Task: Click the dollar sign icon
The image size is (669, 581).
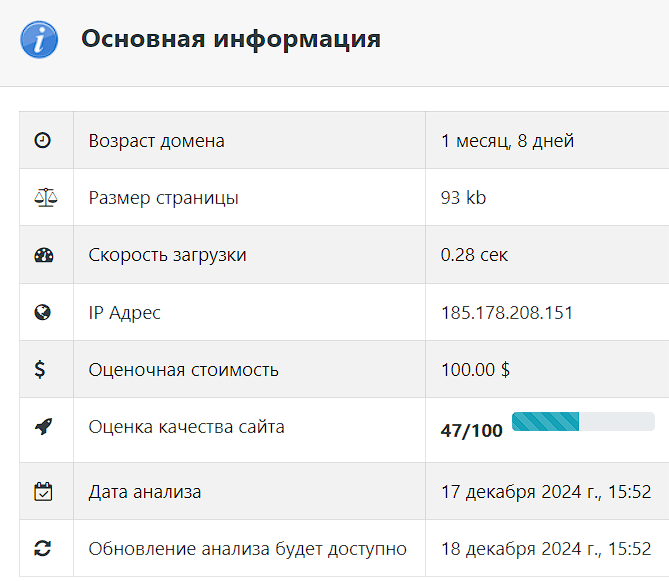Action: pos(40,369)
